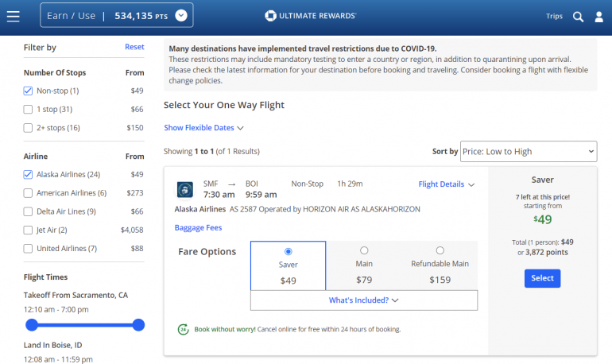Select the Main fare radio button
Image resolution: width=612 pixels, height=364 pixels.
(364, 251)
